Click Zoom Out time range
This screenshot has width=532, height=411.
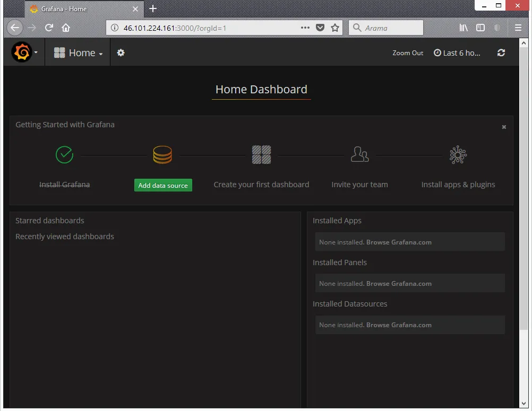(408, 53)
